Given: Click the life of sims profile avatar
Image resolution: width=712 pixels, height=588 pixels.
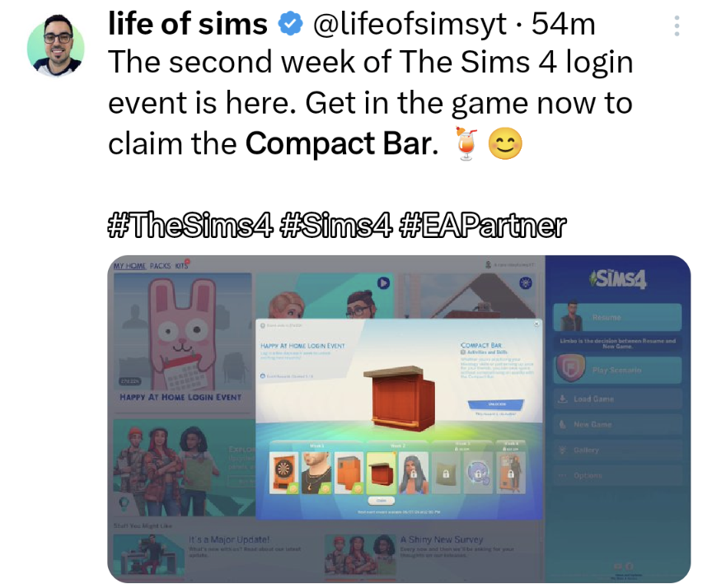Looking at the screenshot, I should 56,46.
